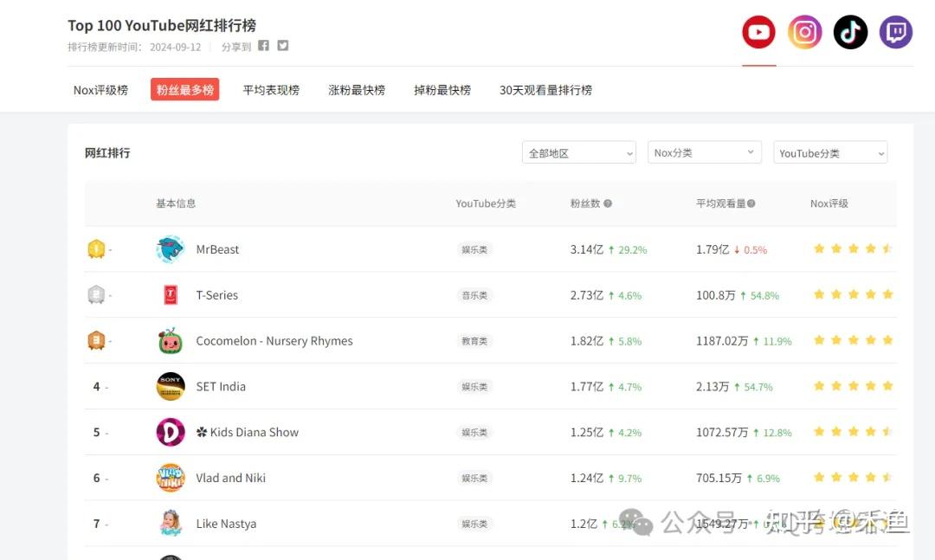Click MrBeast's star rating
The width and height of the screenshot is (935, 560).
coord(853,248)
